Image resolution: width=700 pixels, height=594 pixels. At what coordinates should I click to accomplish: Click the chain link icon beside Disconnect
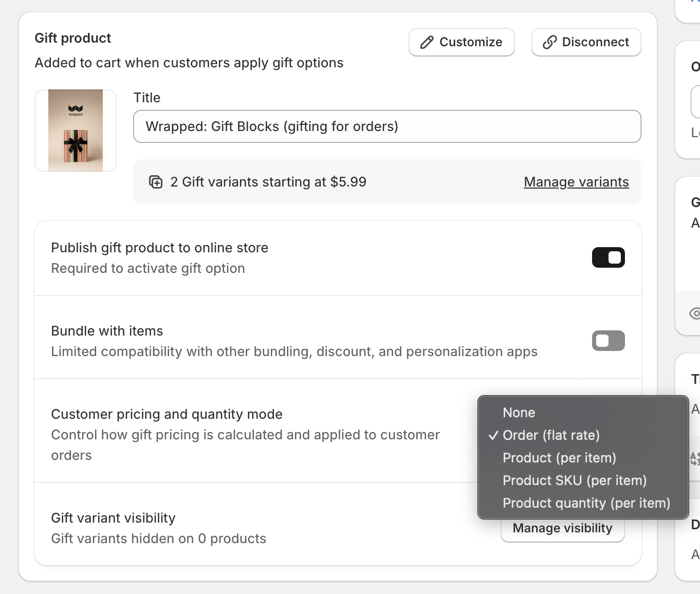(549, 42)
